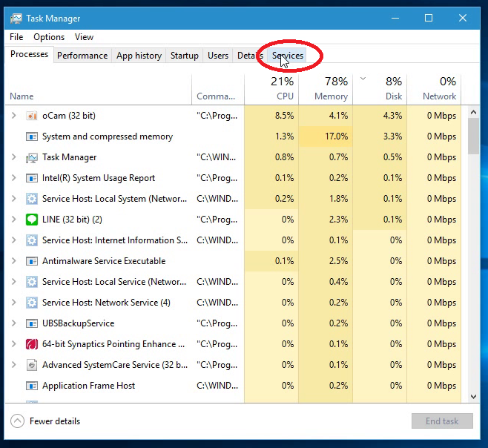Open the Options menu
Viewport: 488px width, 448px height.
[49, 37]
